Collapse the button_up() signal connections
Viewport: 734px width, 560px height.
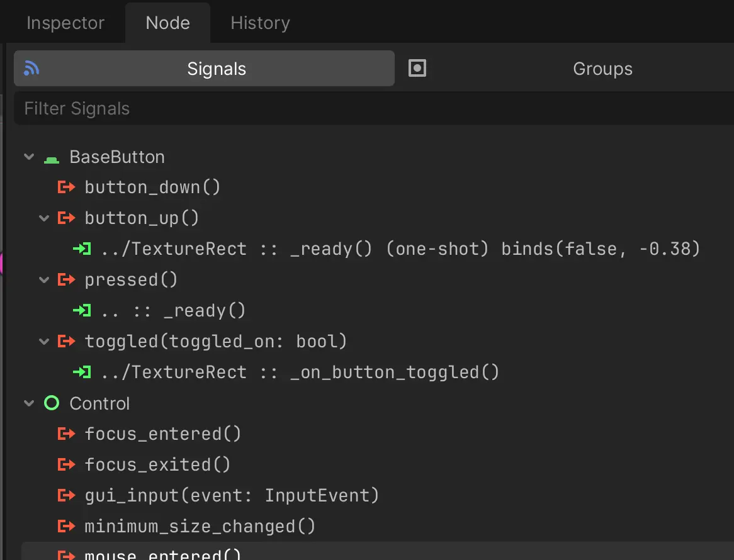(x=43, y=217)
